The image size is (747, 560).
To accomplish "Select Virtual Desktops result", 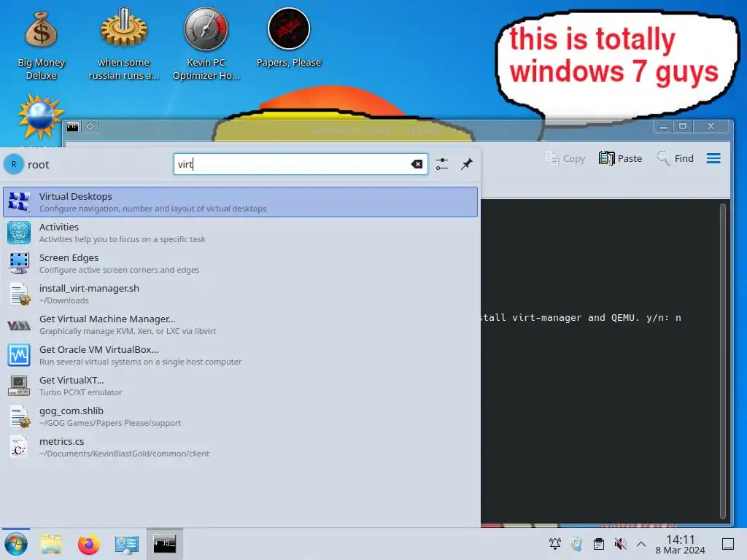I will [240, 202].
